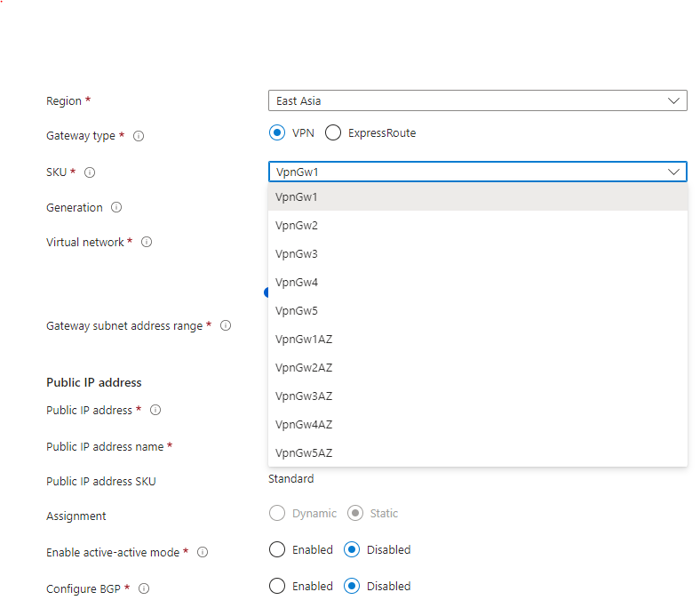Click info icon next to Gateway type
Screen dimensions: 700x608
pos(139,137)
